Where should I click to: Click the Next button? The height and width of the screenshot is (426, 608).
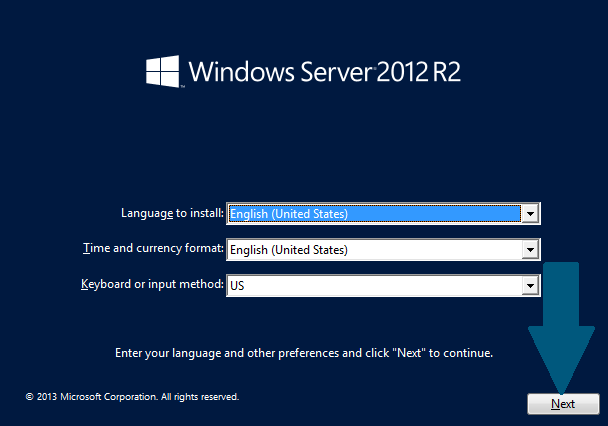[563, 404]
